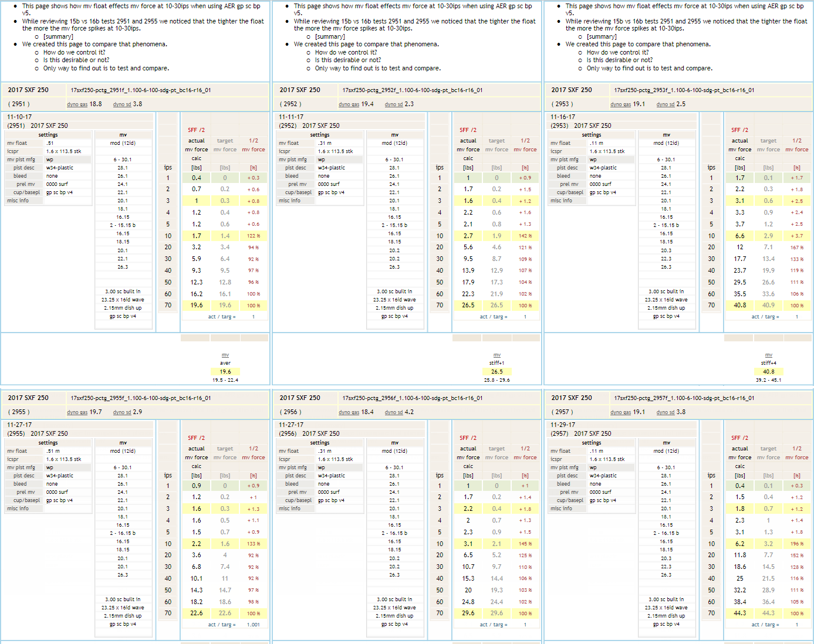Click the 167 % cell in test 2953
Screen dimensions: 814x644
coord(796,248)
